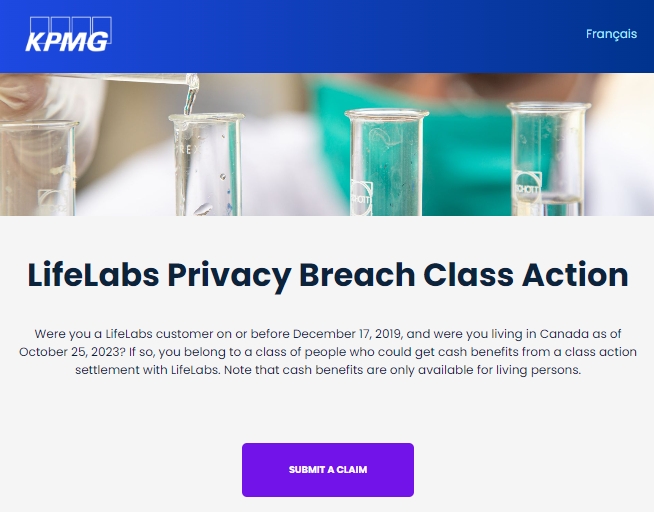Click the KPMG logo in the header
654x512 pixels.
coord(69,34)
